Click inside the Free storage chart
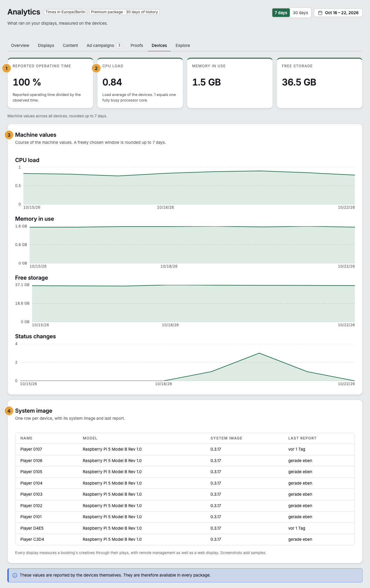This screenshot has height=588, width=370. [x=193, y=303]
